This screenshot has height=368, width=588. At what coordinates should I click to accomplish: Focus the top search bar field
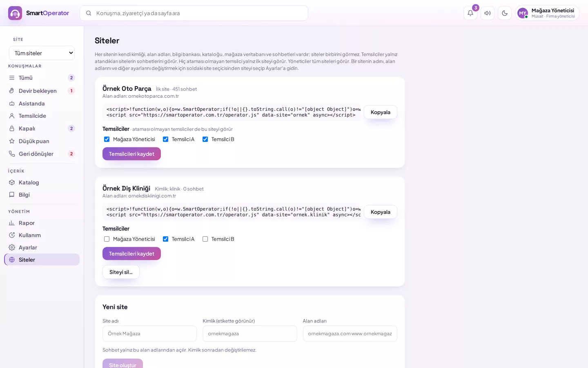(194, 13)
